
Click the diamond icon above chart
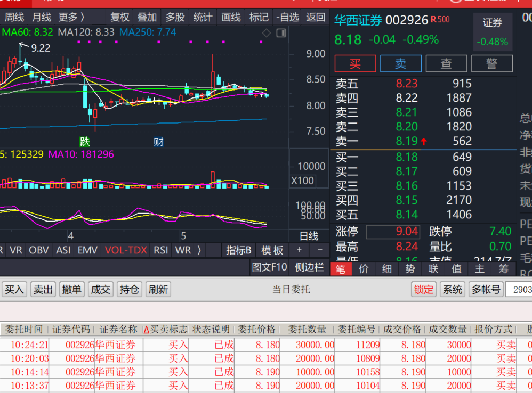click(267, 33)
